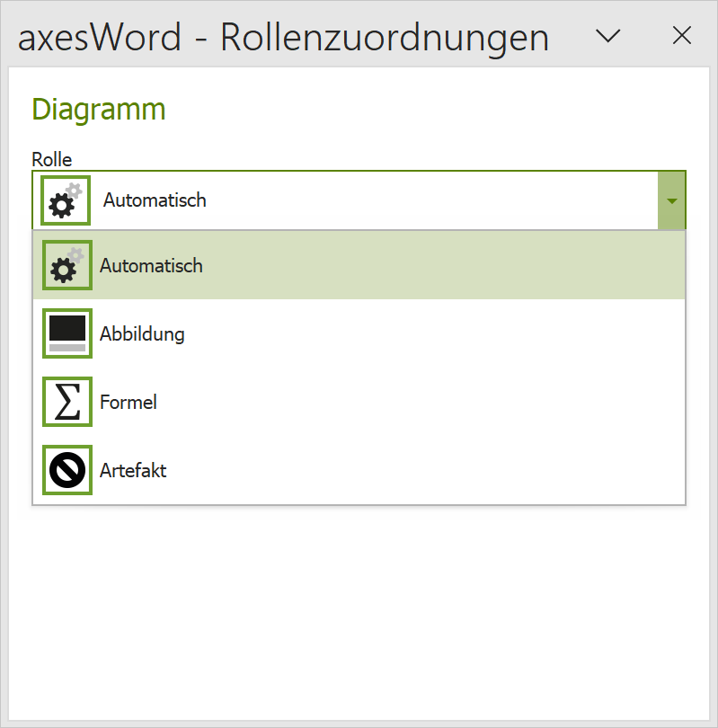
Task: Select highlighted Automatisch option in list
Action: point(359,265)
